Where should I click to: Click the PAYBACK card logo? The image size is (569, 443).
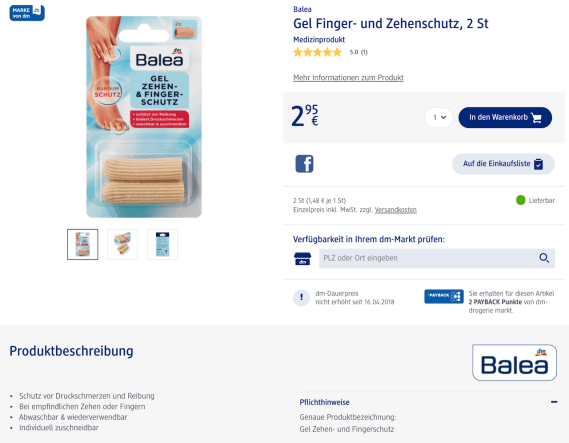[444, 296]
